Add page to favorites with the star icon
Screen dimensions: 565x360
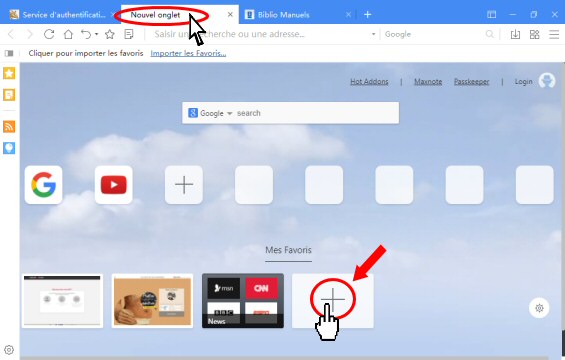point(110,34)
